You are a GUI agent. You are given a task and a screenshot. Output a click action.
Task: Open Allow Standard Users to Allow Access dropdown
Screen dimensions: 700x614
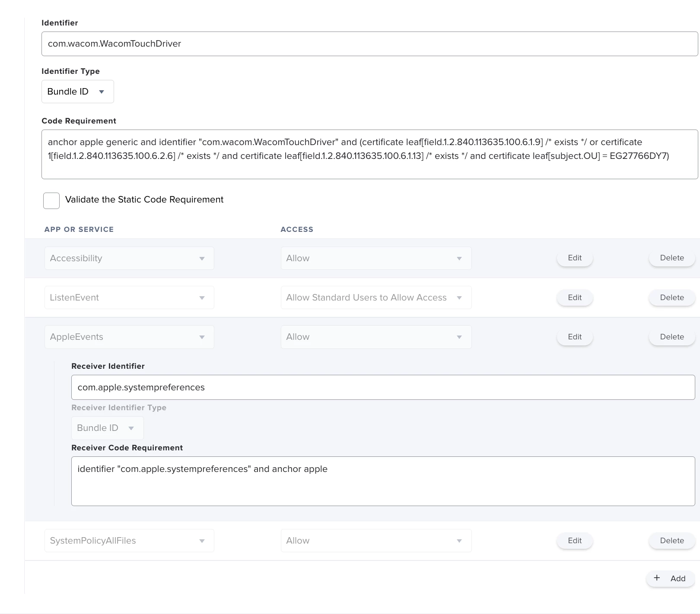click(x=376, y=298)
